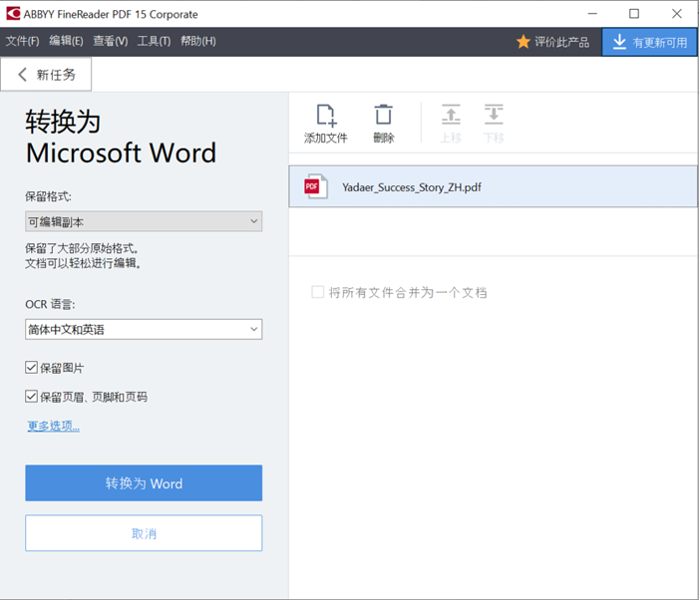Click the Move Up (上移) icon
This screenshot has width=700, height=600.
click(x=451, y=115)
